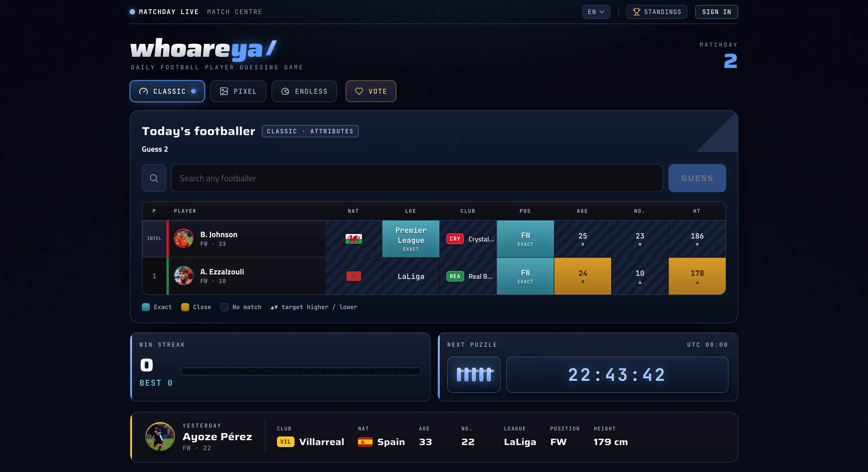Click the CLUB column header in table
Viewport: 868px width, 472px height.
click(468, 211)
